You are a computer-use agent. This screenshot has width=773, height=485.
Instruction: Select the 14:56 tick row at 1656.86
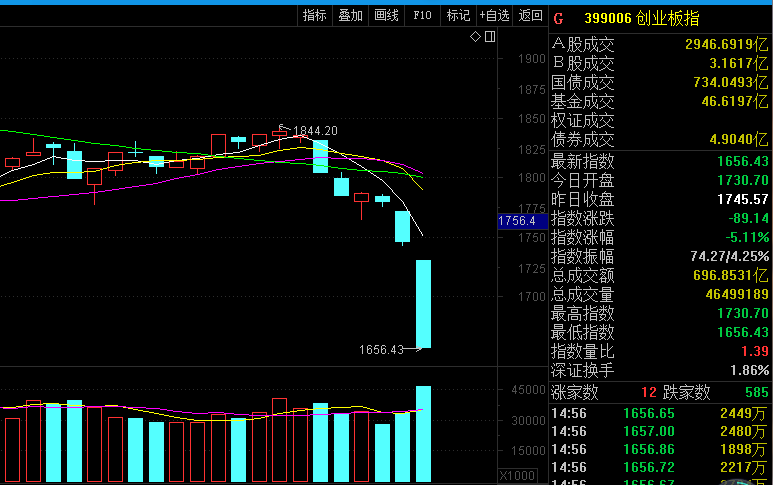(660, 450)
